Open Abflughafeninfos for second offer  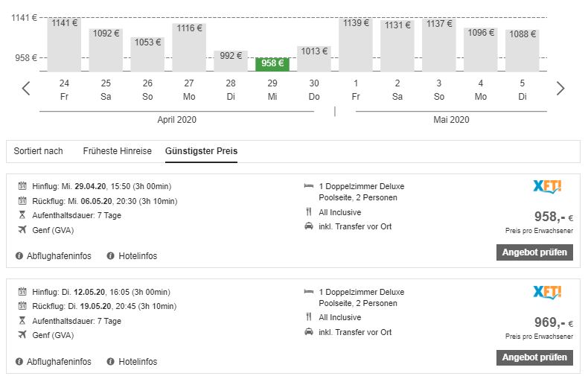59,362
